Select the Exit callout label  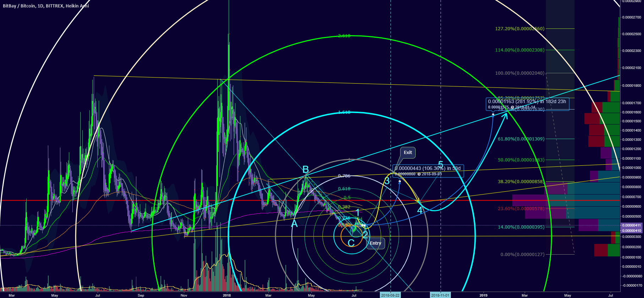(x=408, y=153)
